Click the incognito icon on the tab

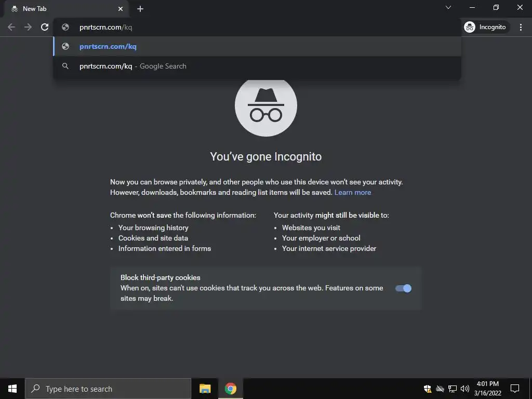(x=14, y=9)
